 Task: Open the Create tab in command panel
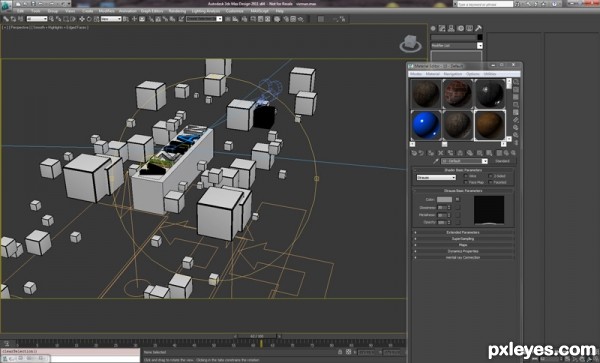pos(433,28)
